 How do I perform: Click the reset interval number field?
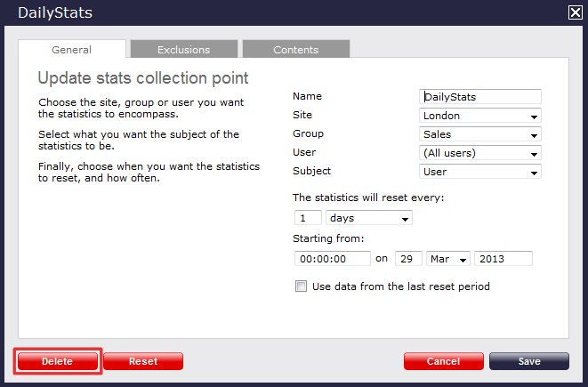tap(308, 218)
